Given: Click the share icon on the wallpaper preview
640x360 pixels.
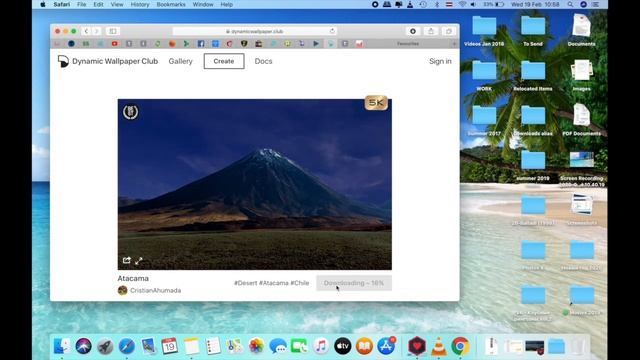Looking at the screenshot, I should [127, 260].
